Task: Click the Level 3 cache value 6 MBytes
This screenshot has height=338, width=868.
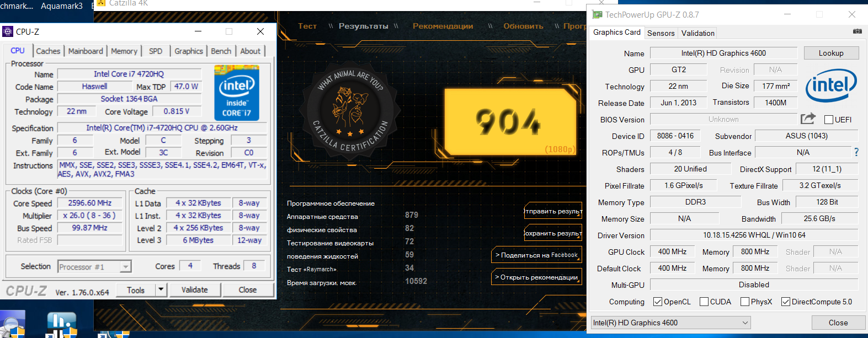Action: click(x=198, y=240)
